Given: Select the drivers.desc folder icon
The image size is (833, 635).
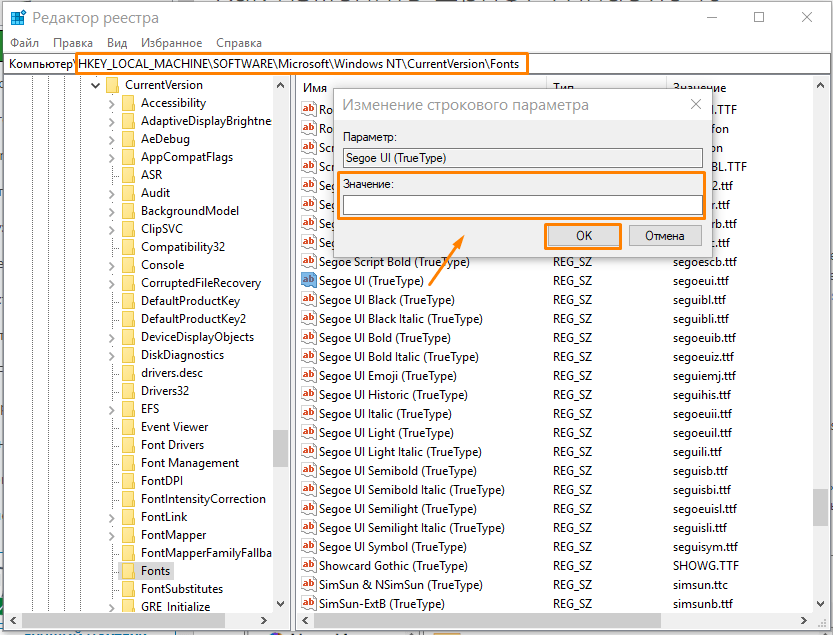Looking at the screenshot, I should [x=128, y=373].
